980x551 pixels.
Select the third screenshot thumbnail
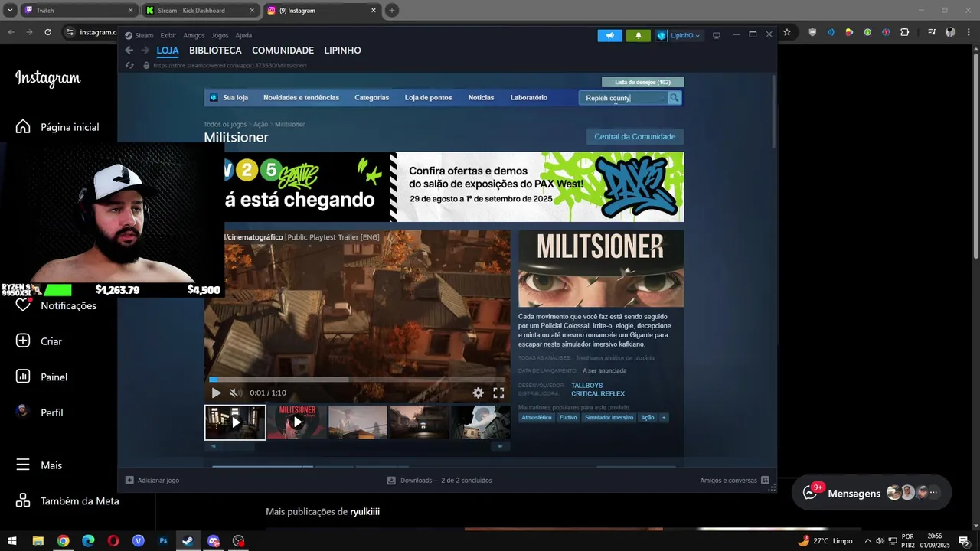(358, 422)
